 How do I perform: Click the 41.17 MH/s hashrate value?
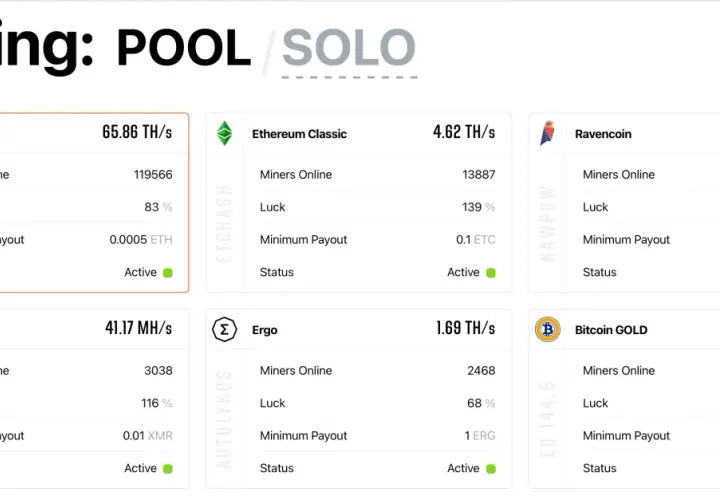click(x=139, y=328)
